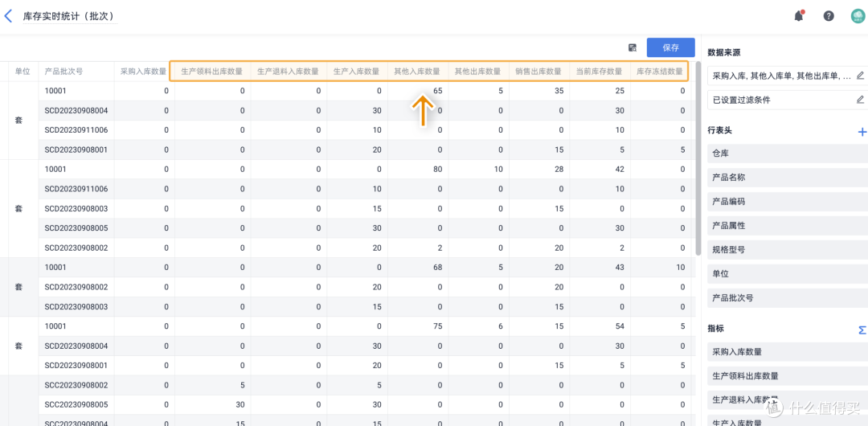Viewport: 868px width, 426px height.
Task: Rename the title 库存实时统计（批次）
Action: 70,17
